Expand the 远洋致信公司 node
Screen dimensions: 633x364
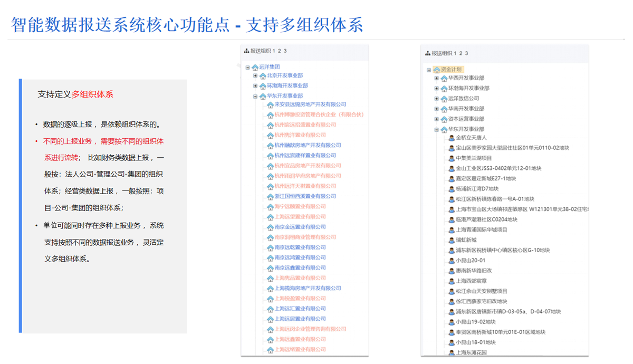[437, 99]
